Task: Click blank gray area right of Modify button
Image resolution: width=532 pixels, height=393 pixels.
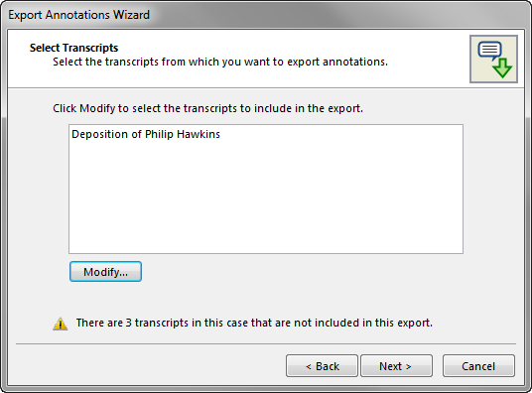Action: pos(302,272)
